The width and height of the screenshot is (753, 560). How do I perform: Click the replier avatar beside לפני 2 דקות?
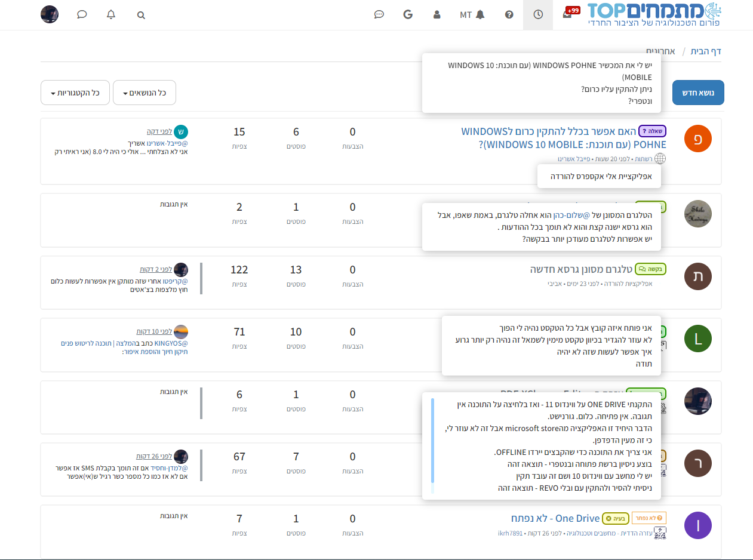coord(181,269)
